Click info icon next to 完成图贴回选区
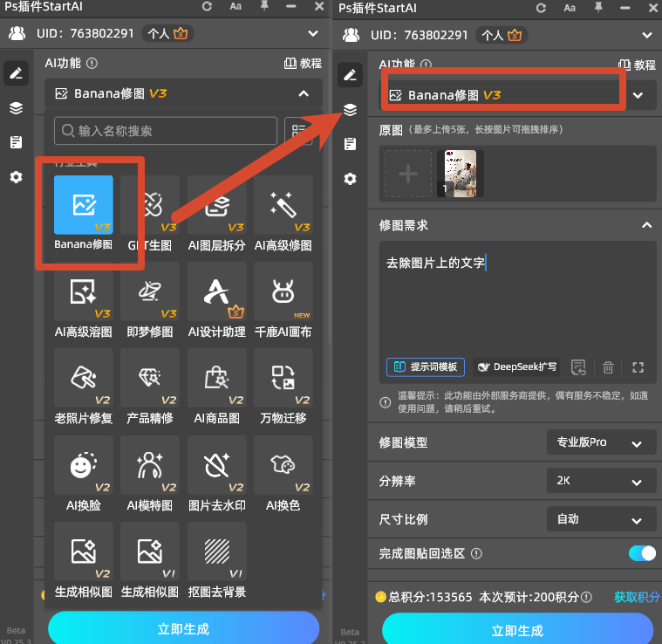 click(x=476, y=553)
